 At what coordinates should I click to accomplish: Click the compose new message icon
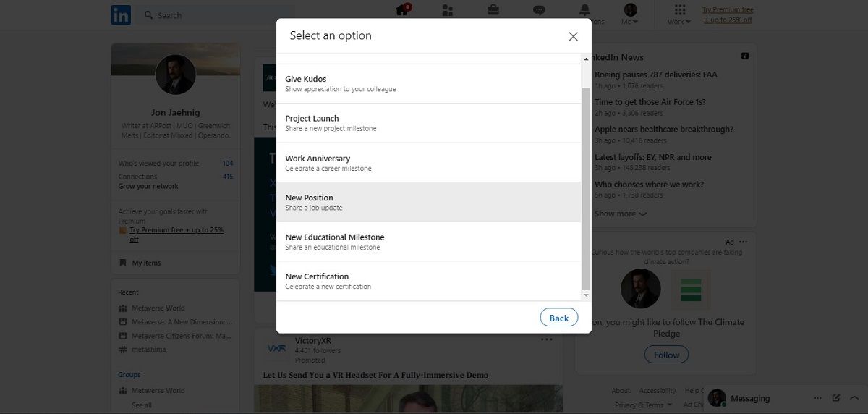click(x=836, y=398)
